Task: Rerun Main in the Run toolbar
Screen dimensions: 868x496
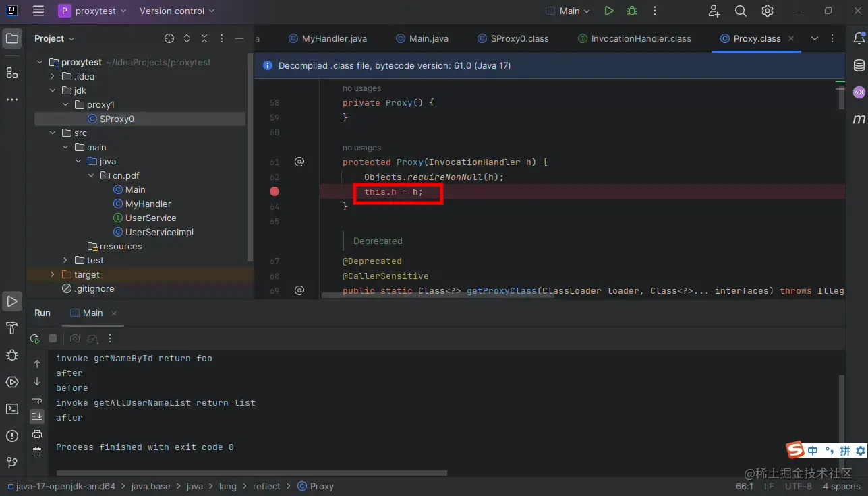Action: pyautogui.click(x=35, y=338)
